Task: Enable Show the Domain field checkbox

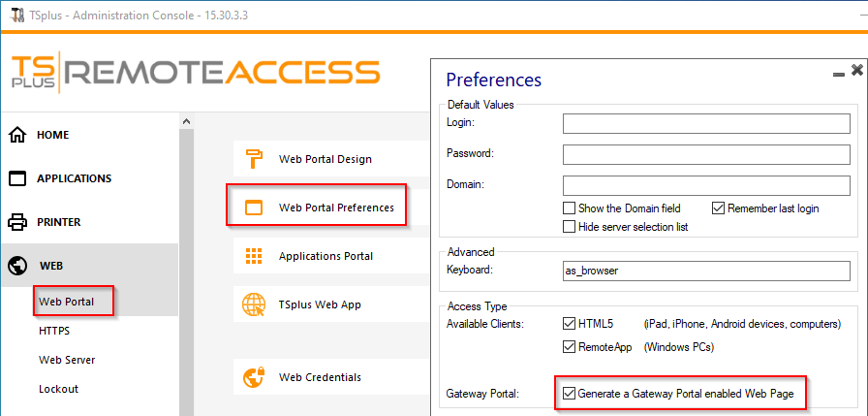Action: [x=570, y=208]
